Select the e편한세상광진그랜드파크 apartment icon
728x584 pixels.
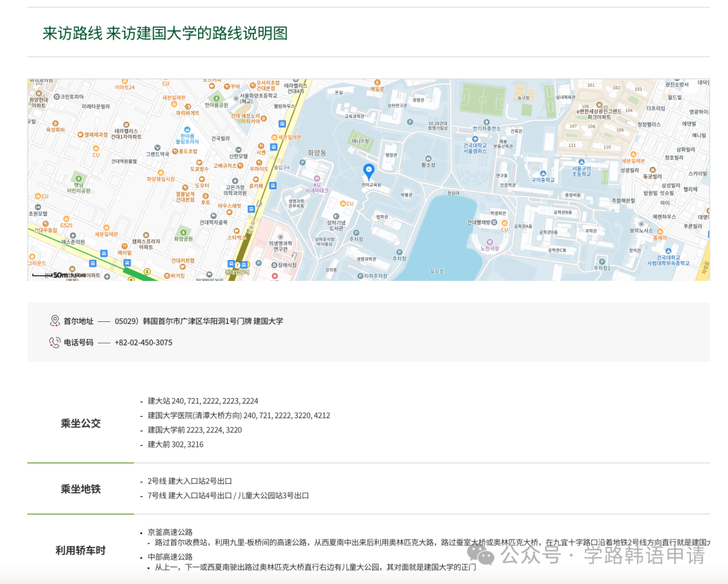pyautogui.click(x=599, y=105)
